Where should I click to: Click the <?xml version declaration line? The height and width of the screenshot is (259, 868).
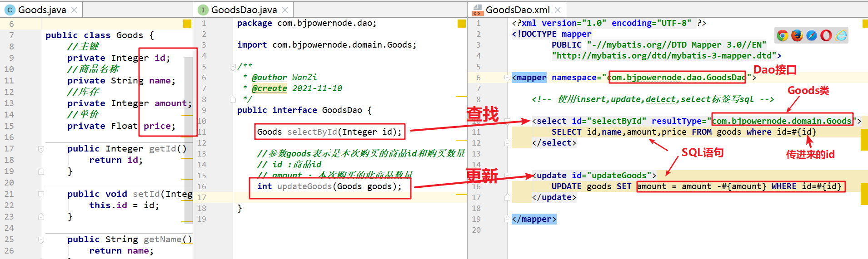609,23
